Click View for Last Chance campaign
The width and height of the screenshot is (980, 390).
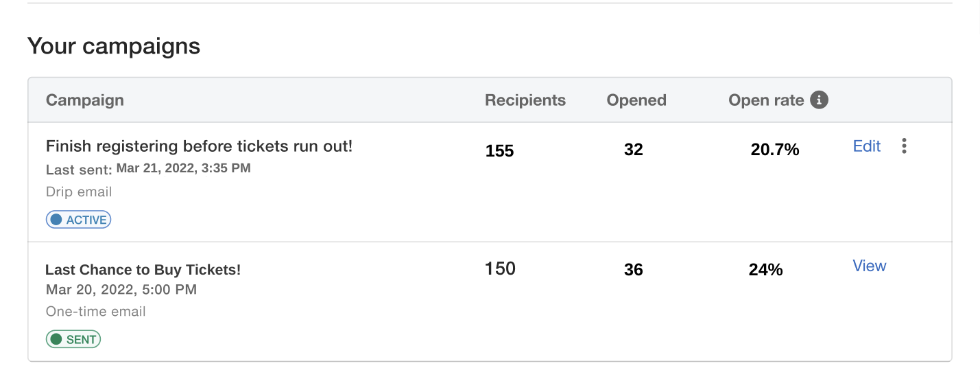coord(870,266)
